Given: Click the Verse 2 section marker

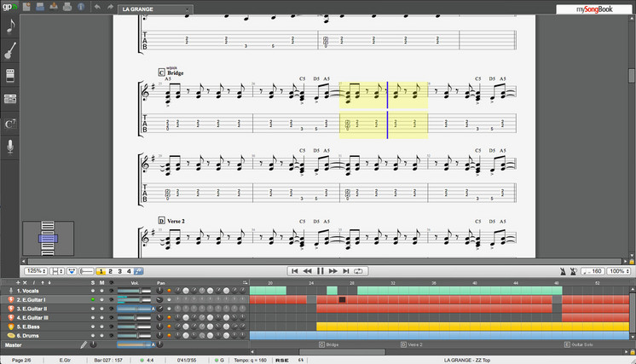Looking at the screenshot, I should click(x=412, y=344).
